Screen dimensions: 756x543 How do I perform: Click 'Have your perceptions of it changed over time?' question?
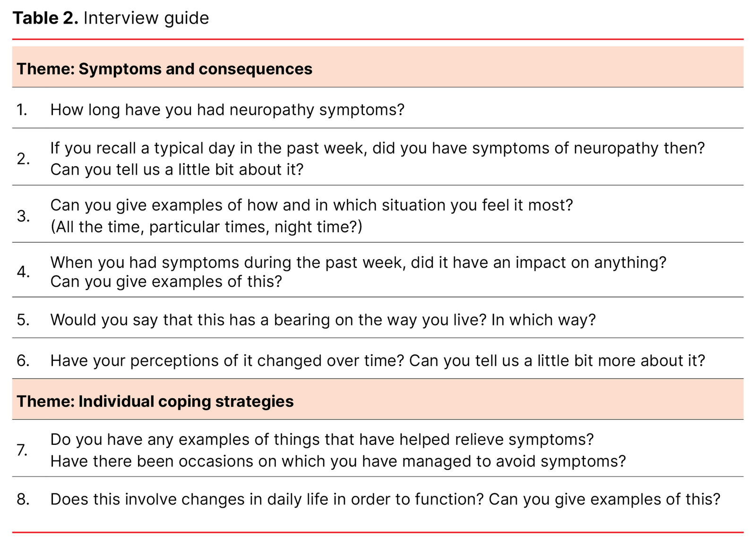click(x=377, y=361)
